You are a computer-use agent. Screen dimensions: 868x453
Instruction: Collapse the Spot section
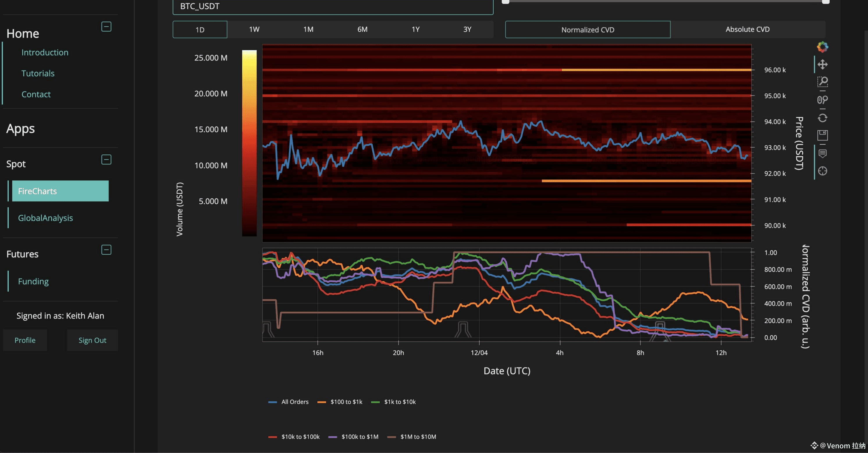pyautogui.click(x=106, y=159)
